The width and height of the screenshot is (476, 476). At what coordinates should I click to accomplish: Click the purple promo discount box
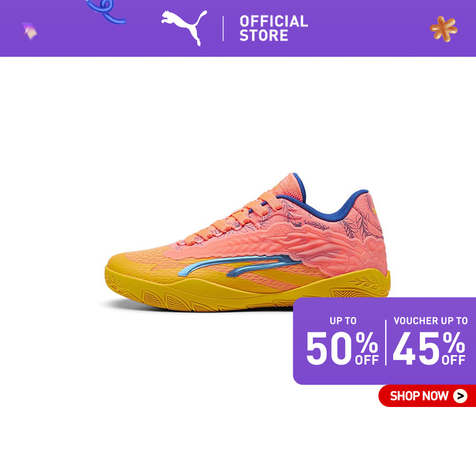[384, 341]
